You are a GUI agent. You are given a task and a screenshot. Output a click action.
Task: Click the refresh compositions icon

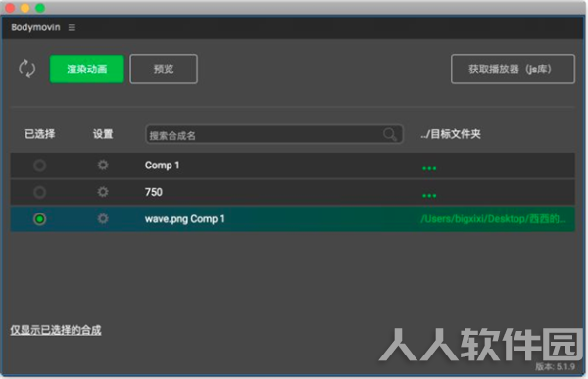coord(27,69)
